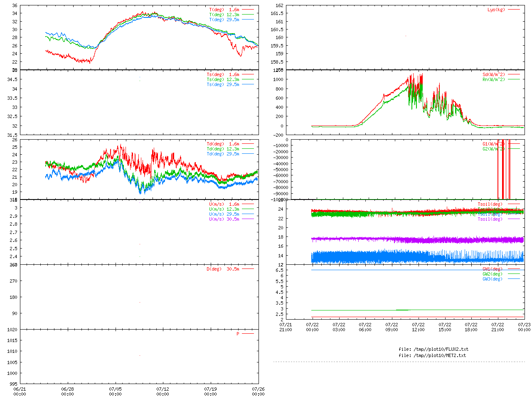532x399 pixels.
Task: Select the magenta U(m/s) 30.5m legend entry
Action: [x=224, y=219]
